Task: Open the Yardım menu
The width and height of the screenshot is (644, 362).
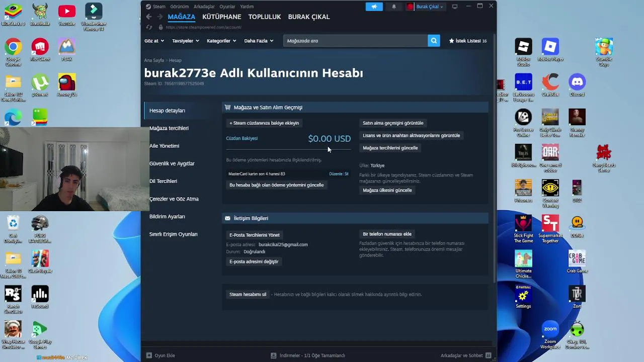Action: tap(247, 7)
